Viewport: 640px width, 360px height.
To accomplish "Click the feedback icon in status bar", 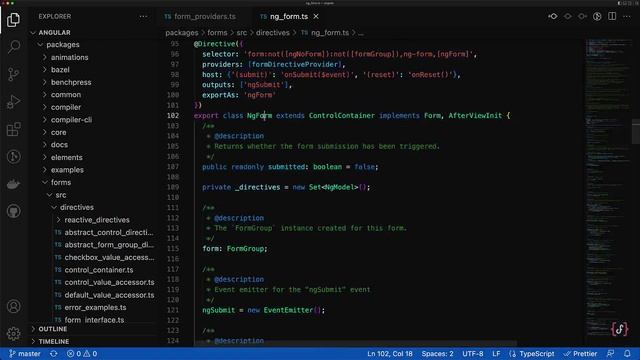I will point(611,353).
